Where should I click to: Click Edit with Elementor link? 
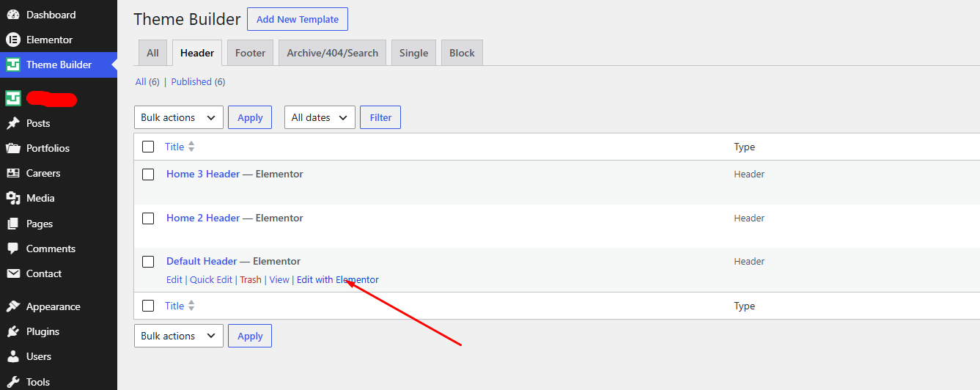click(x=338, y=279)
